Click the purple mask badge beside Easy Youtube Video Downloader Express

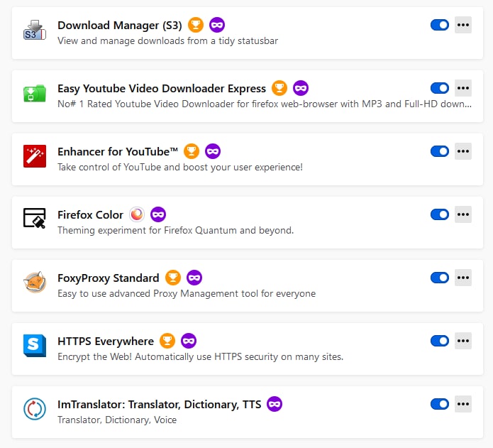point(301,88)
